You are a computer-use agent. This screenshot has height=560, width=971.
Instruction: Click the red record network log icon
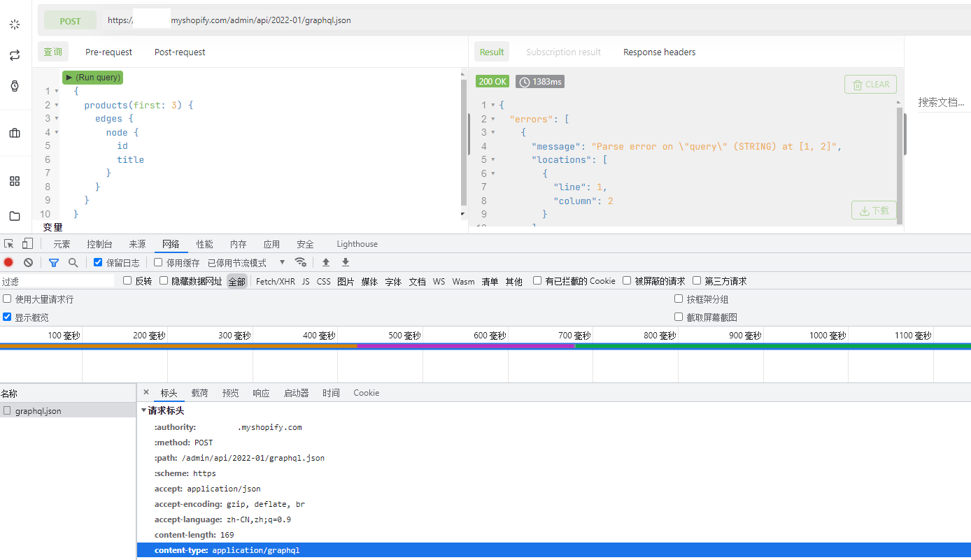click(8, 262)
